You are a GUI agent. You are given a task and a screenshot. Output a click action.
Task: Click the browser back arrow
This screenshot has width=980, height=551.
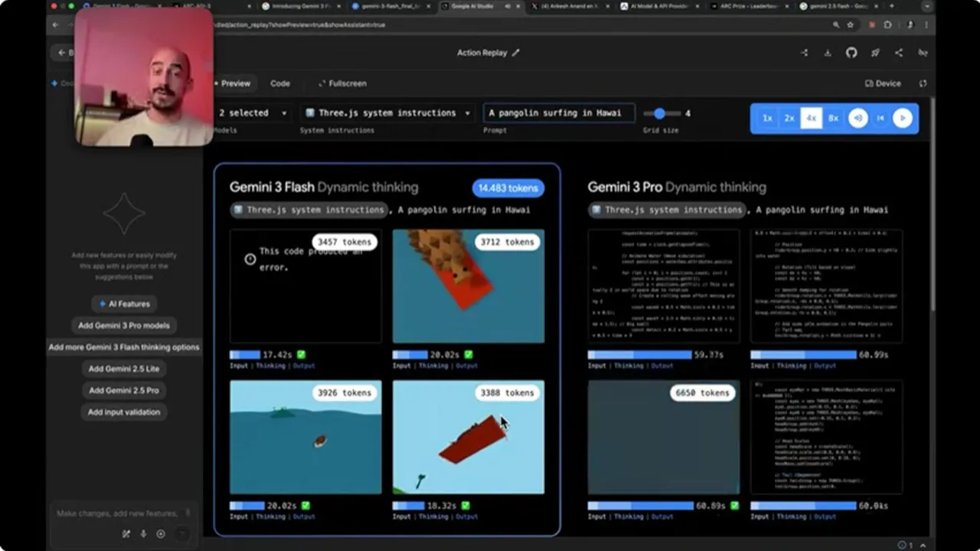click(x=55, y=24)
